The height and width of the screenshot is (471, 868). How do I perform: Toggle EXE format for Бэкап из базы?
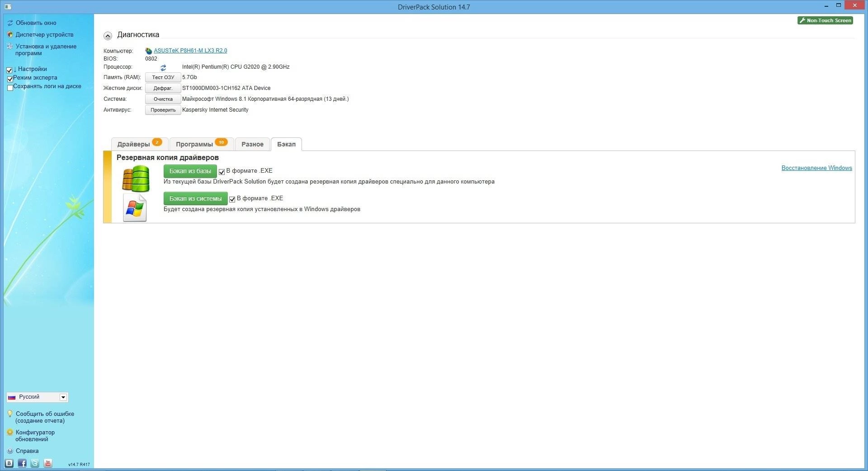[x=222, y=172]
